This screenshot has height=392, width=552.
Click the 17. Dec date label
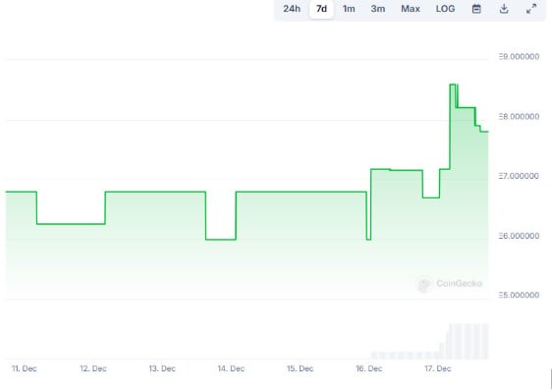coord(438,368)
